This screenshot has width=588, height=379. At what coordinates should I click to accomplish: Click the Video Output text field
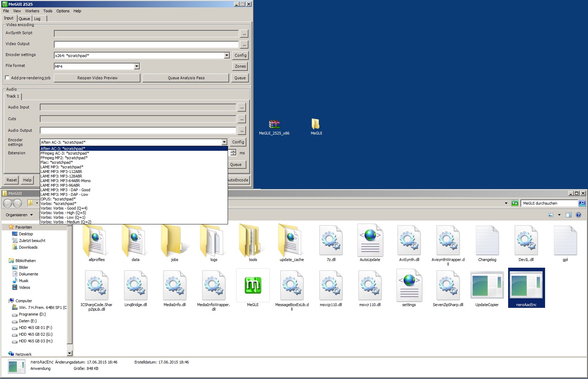[146, 44]
